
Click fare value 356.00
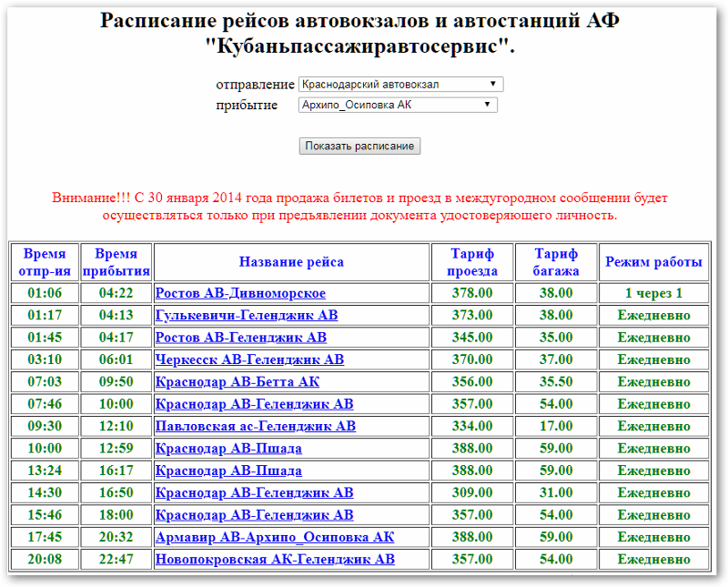tap(472, 381)
